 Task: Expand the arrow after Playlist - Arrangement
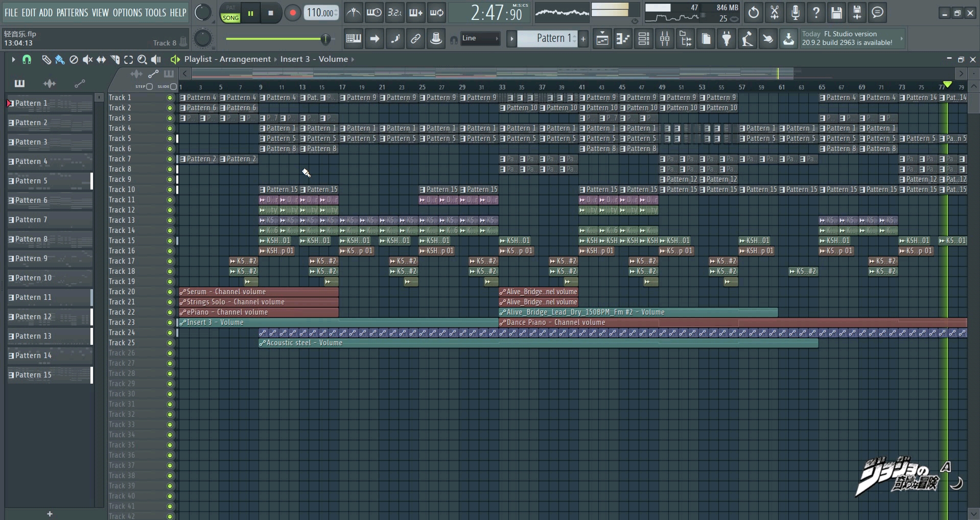[x=275, y=59]
